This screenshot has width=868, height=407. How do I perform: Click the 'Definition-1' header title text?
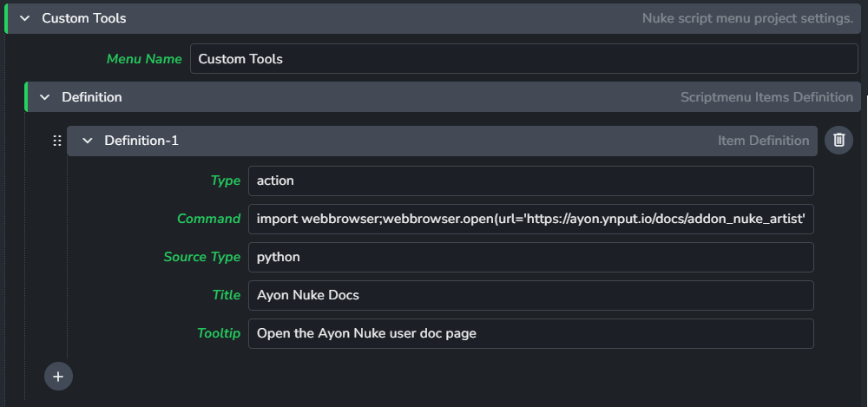[x=141, y=141]
